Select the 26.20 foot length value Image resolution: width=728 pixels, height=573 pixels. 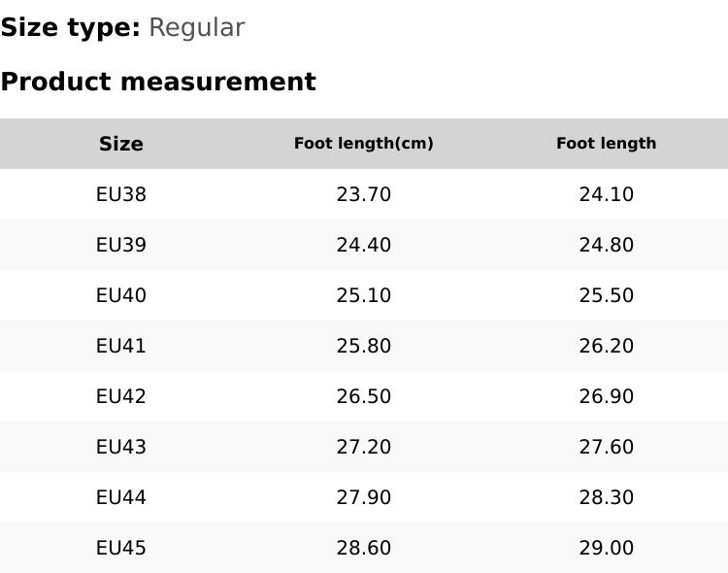[x=607, y=346]
